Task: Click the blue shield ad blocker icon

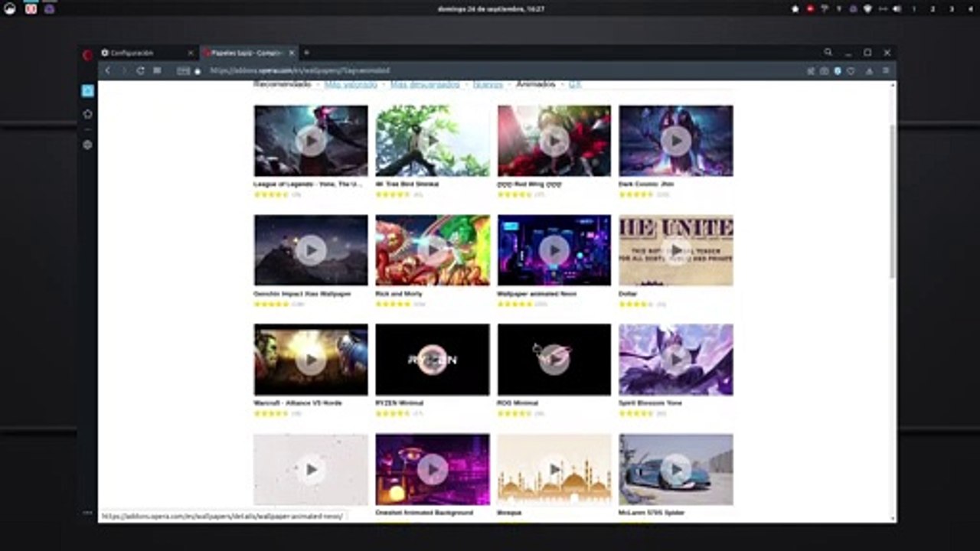Action: pos(838,71)
